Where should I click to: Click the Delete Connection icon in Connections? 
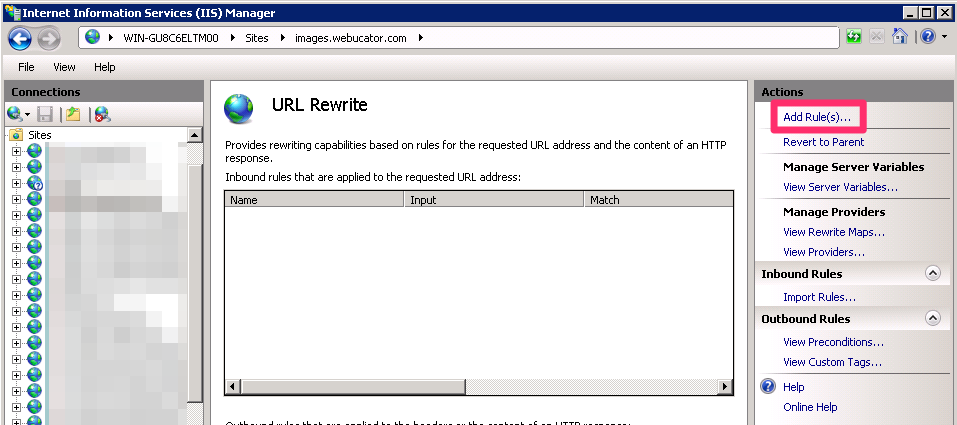102,114
